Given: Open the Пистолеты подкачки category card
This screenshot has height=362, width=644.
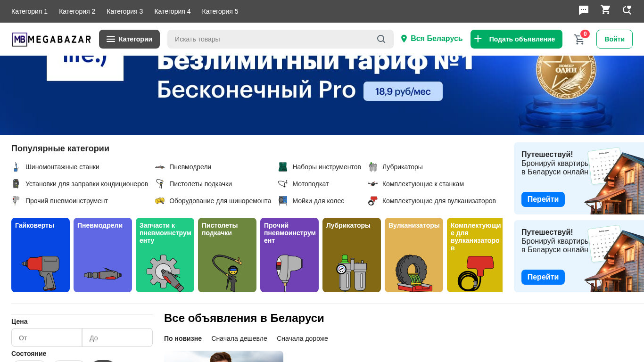Looking at the screenshot, I should pyautogui.click(x=227, y=255).
